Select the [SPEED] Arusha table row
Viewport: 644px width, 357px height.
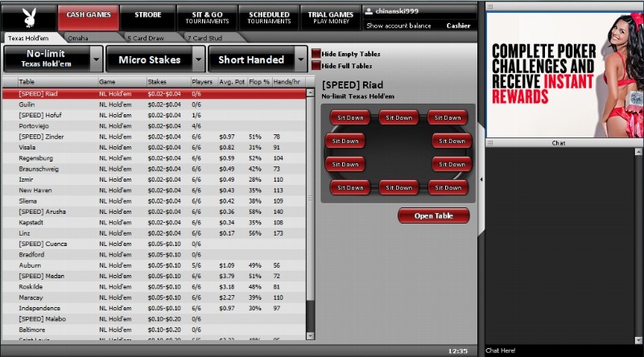pos(154,211)
